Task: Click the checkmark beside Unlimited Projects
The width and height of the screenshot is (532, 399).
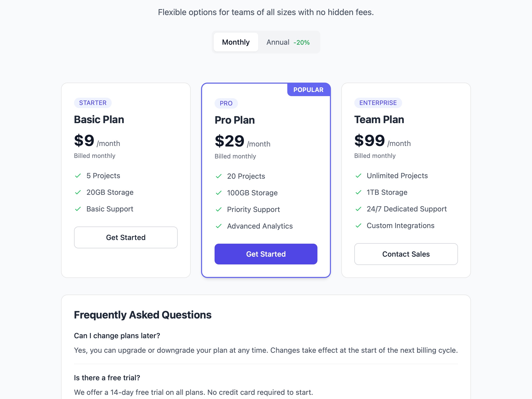Action: [358, 176]
